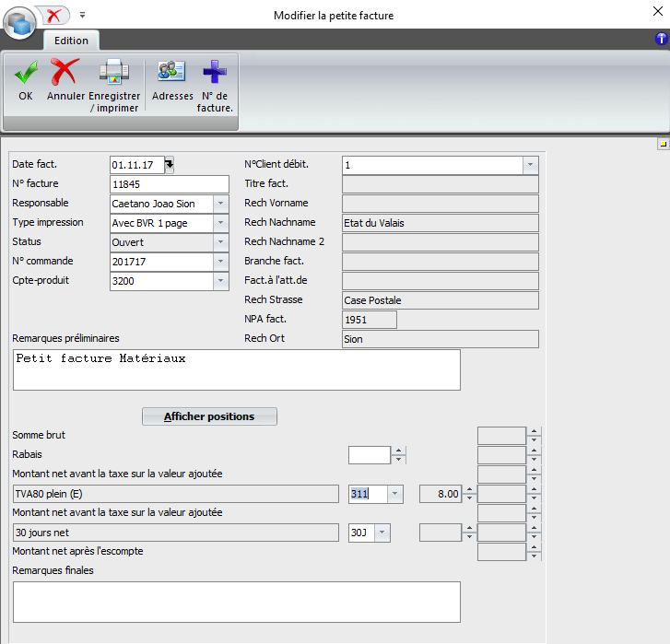The width and height of the screenshot is (670, 644).
Task: Expand the N° commande dropdown
Action: [220, 262]
